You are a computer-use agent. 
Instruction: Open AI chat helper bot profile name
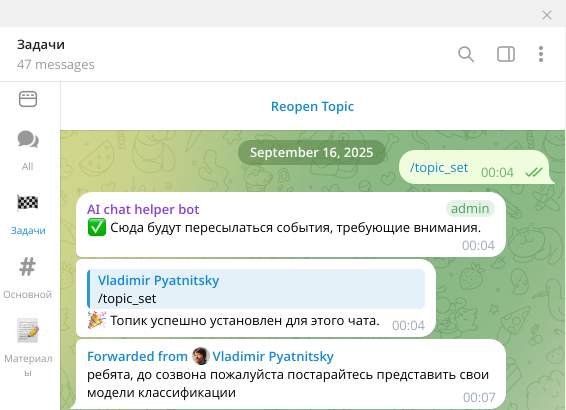[143, 209]
